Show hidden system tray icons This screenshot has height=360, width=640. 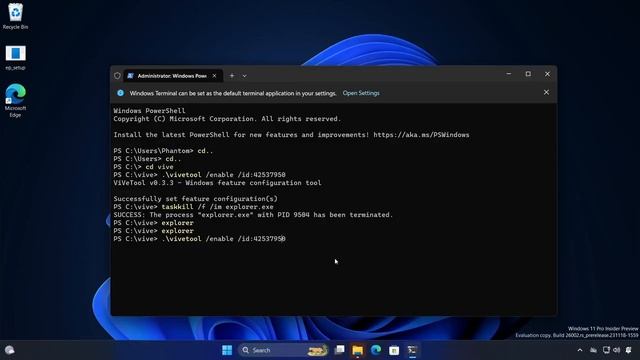[x=580, y=350]
